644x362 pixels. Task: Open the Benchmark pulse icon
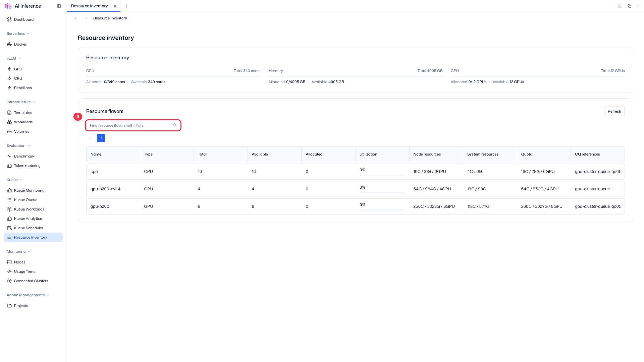[9, 156]
